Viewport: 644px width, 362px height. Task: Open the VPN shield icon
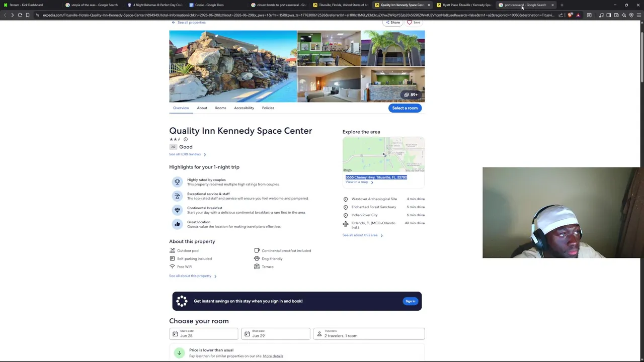point(631,15)
